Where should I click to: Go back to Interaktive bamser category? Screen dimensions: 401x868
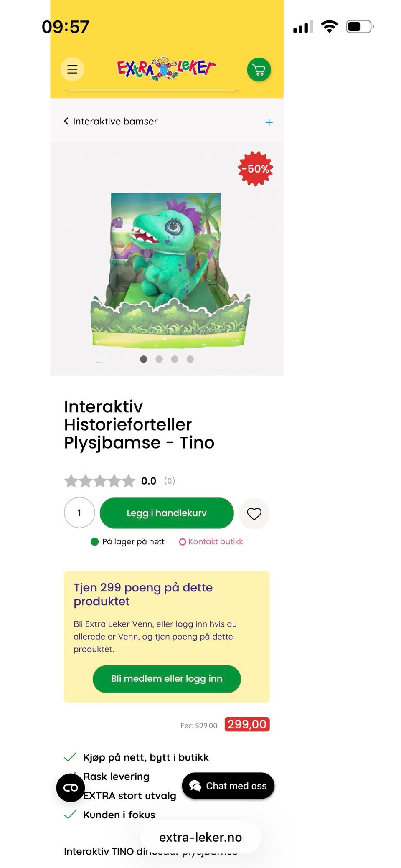(x=111, y=122)
